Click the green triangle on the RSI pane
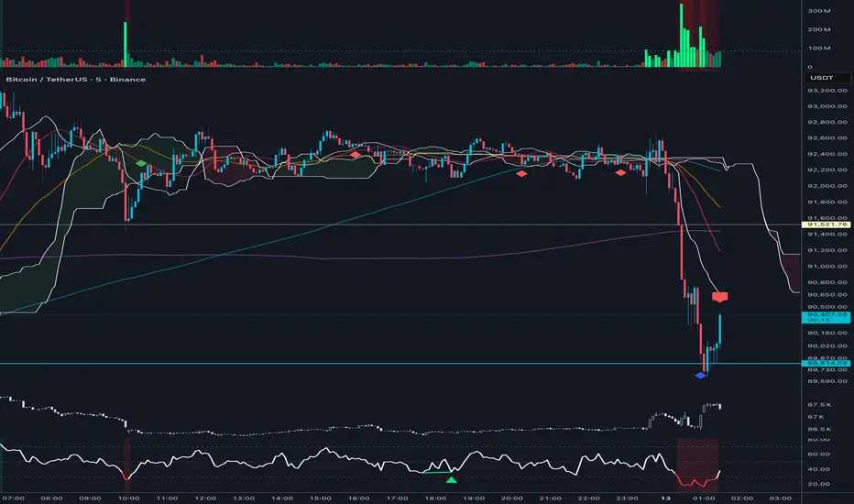 [x=452, y=479]
